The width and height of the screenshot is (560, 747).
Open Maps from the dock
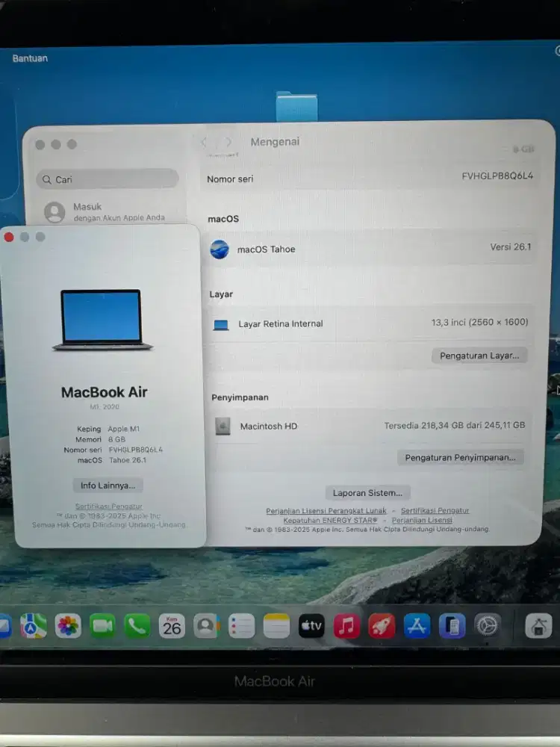coord(34,625)
